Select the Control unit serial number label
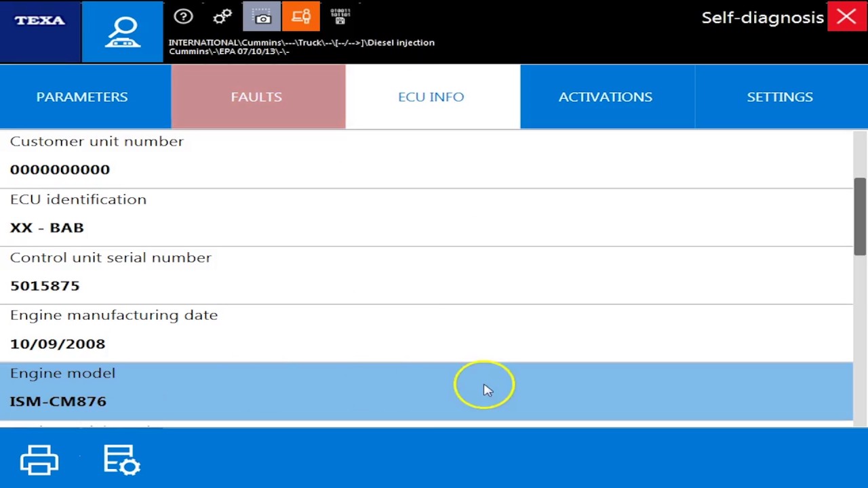Viewport: 868px width, 488px height. tap(111, 258)
